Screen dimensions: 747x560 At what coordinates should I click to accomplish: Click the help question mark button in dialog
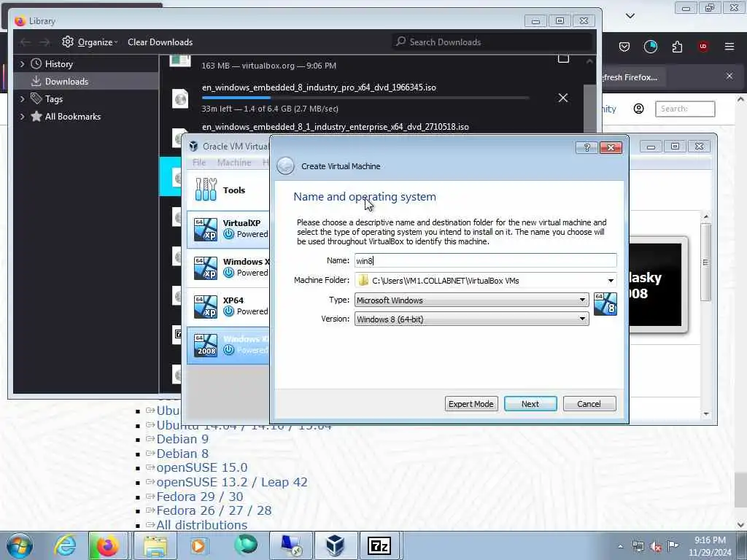tap(587, 147)
